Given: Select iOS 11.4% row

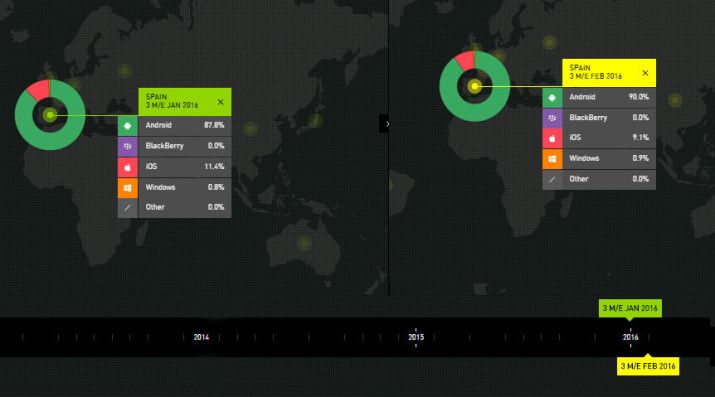Looking at the screenshot, I should click(175, 167).
